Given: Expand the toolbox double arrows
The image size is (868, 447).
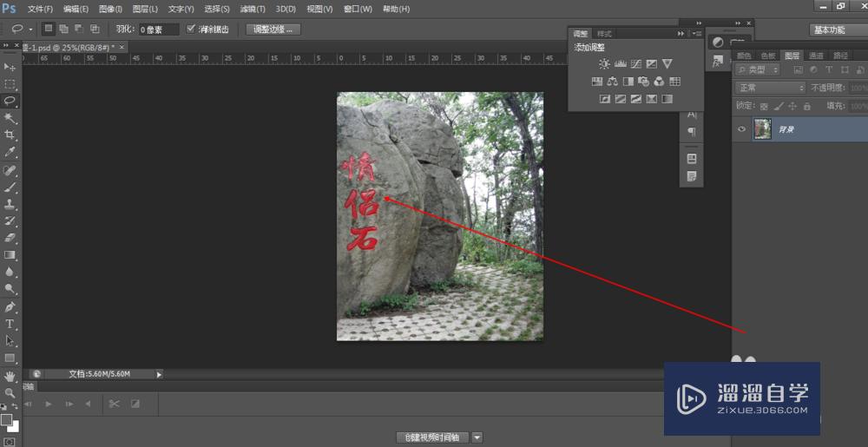Looking at the screenshot, I should (x=6, y=45).
